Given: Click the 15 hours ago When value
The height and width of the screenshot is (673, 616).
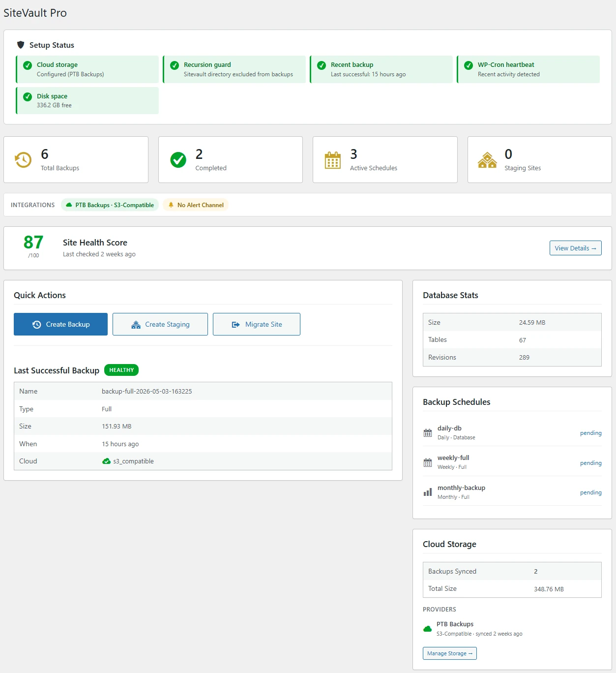Looking at the screenshot, I should (x=120, y=444).
